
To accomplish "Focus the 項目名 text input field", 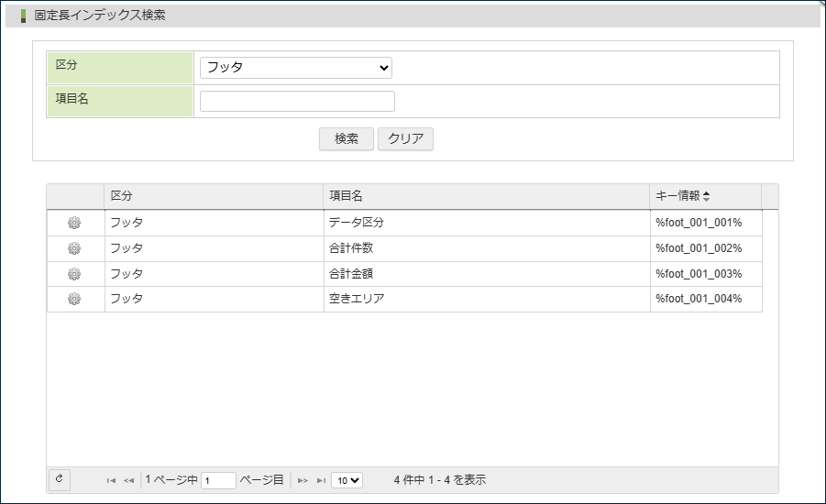I will pos(297,102).
